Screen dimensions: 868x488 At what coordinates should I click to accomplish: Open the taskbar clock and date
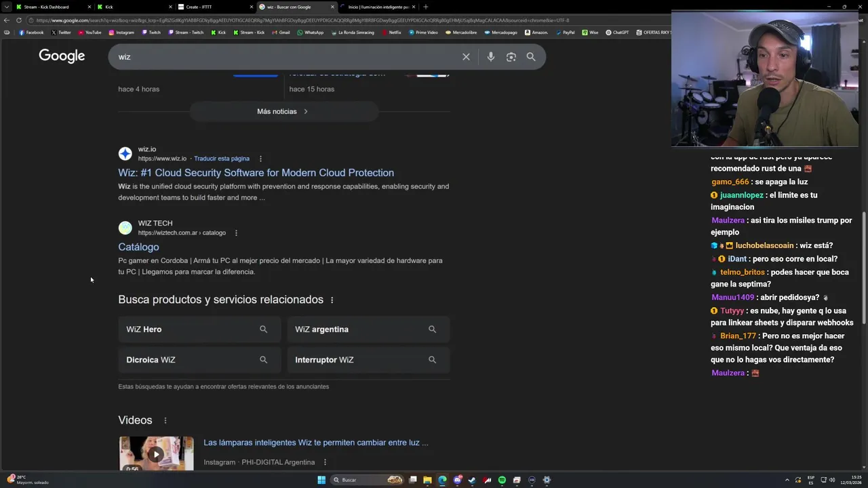pos(851,480)
